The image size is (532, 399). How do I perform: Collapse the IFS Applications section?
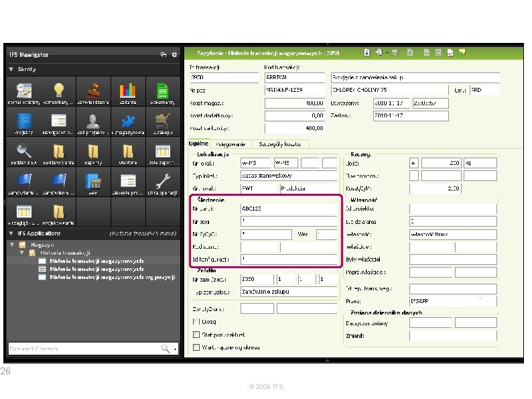click(11, 233)
